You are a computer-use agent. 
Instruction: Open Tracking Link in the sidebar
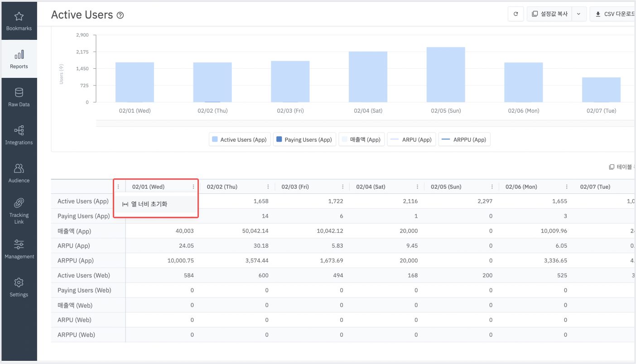tap(19, 211)
